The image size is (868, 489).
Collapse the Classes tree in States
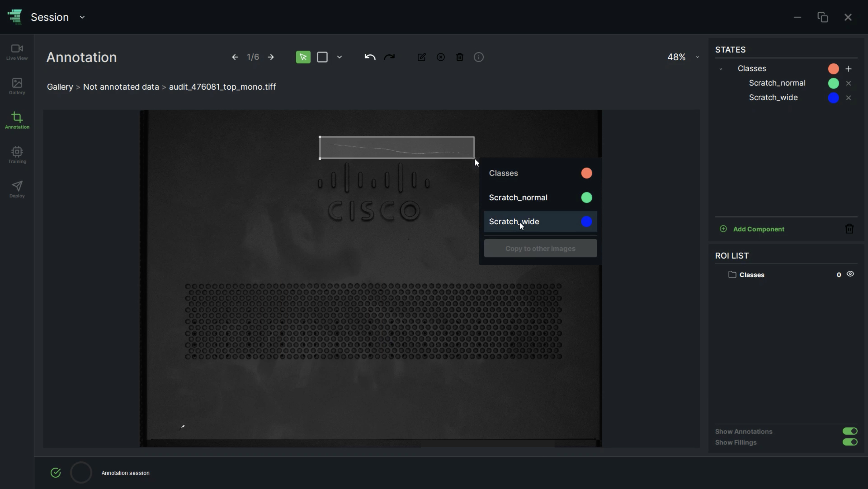721,69
